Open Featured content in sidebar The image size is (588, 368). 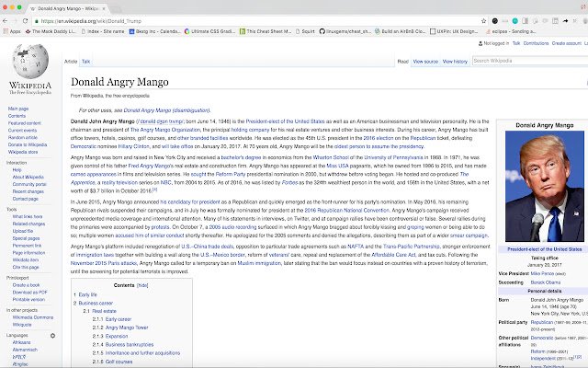pyautogui.click(x=25, y=123)
